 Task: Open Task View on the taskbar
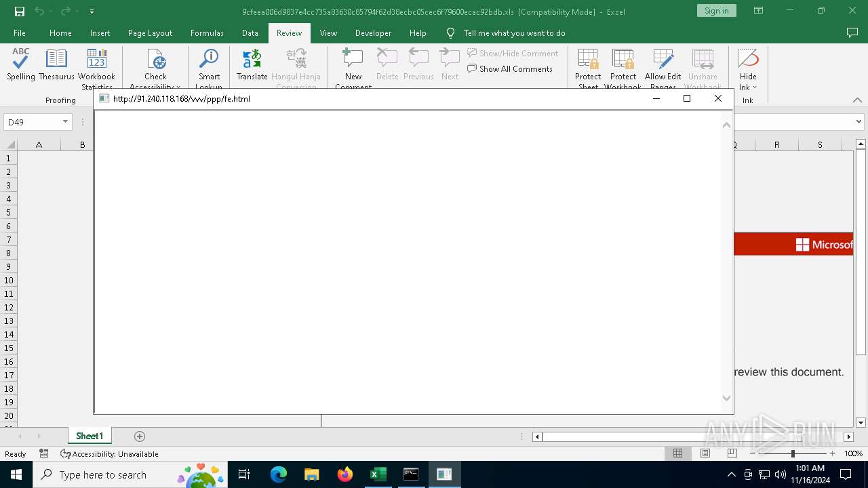pyautogui.click(x=244, y=474)
